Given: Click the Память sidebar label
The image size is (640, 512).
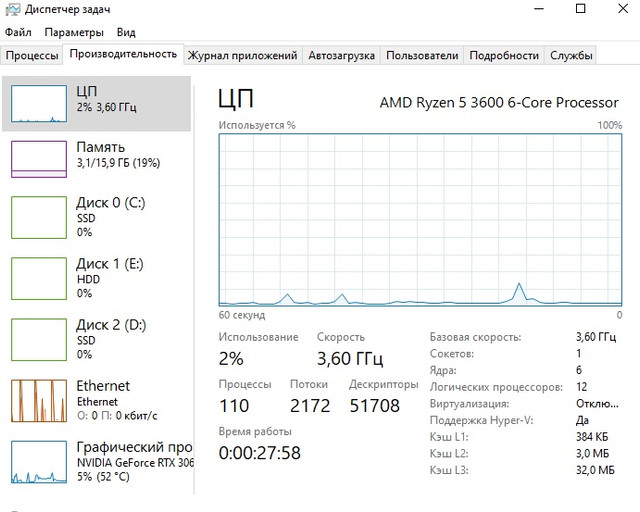Looking at the screenshot, I should 100,147.
